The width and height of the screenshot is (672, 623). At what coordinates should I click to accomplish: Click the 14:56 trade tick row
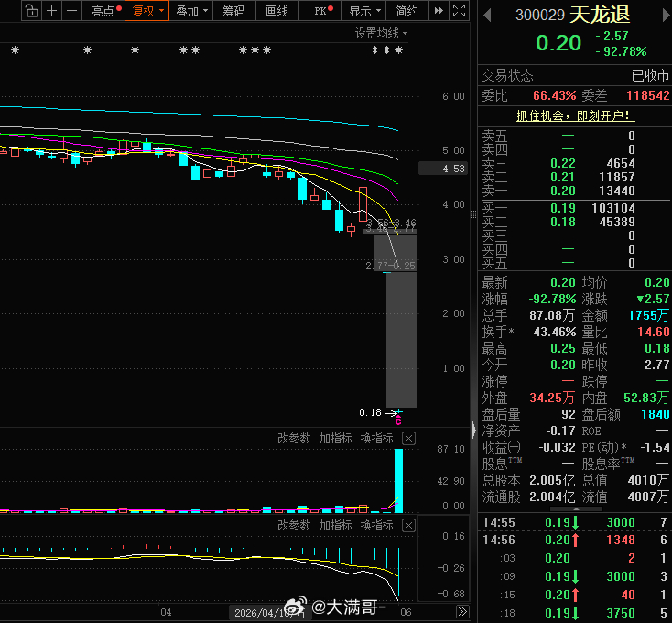tap(575, 540)
